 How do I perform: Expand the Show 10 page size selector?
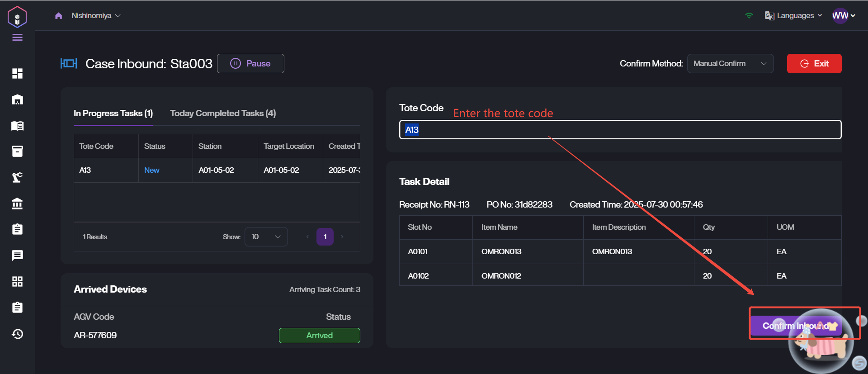point(266,237)
